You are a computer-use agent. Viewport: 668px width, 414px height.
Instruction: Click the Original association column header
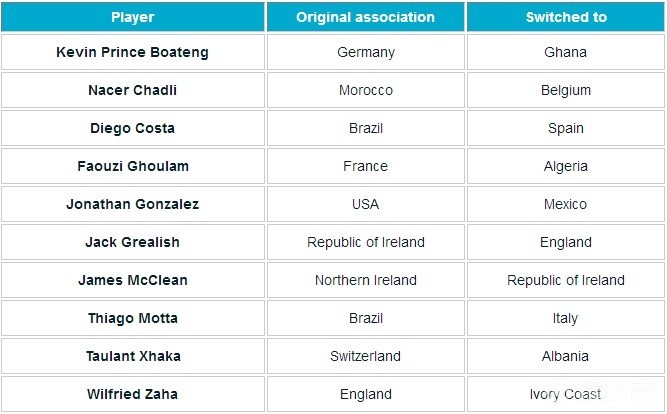[x=365, y=17]
